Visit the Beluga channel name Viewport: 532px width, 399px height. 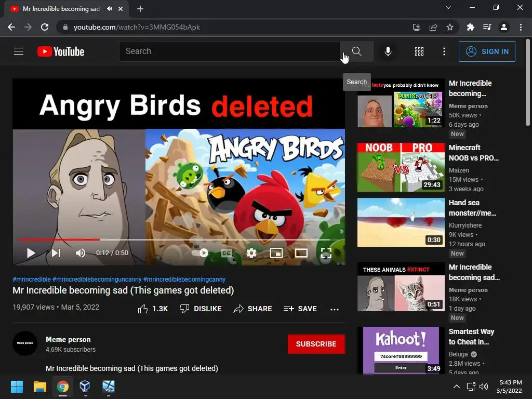(x=458, y=354)
